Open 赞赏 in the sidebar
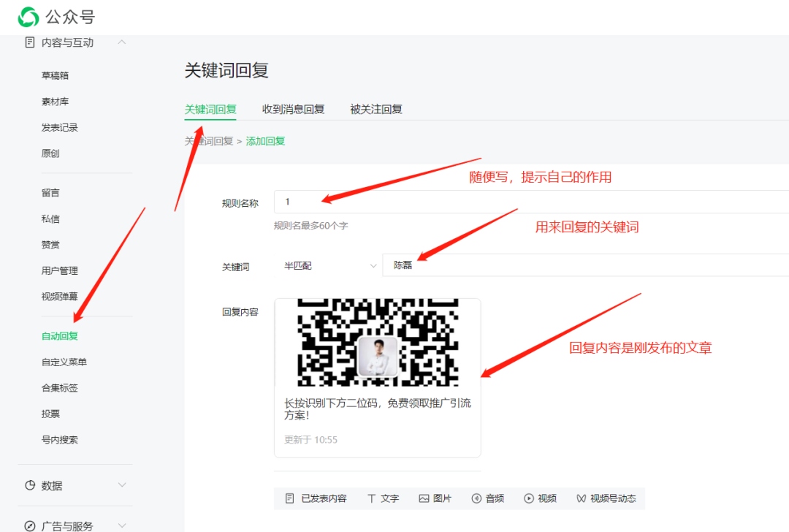 tap(50, 245)
